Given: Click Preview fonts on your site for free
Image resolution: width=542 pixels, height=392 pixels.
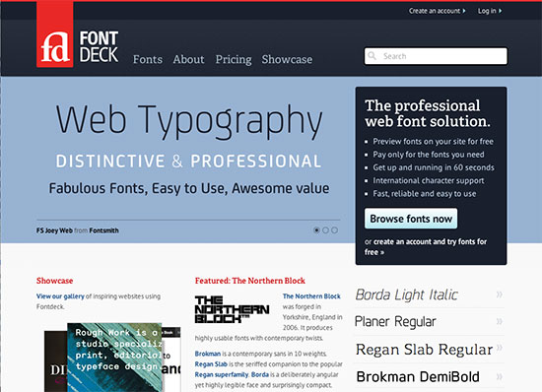Looking at the screenshot, I should 434,141.
